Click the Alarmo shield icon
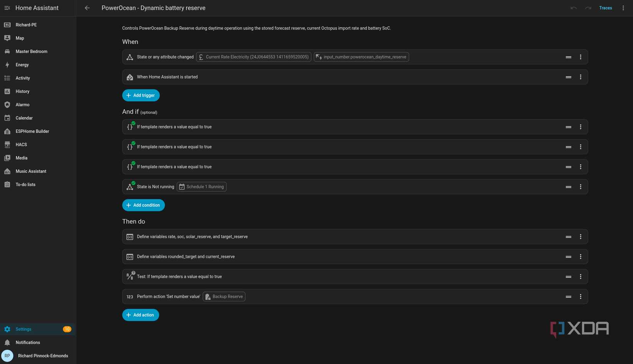Image resolution: width=633 pixels, height=364 pixels. [x=7, y=105]
